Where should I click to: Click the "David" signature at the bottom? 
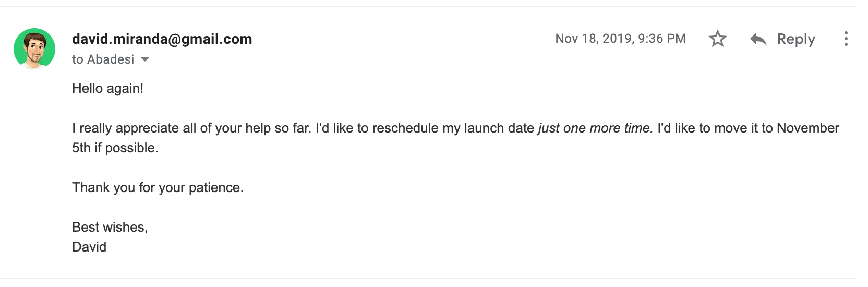coord(89,247)
